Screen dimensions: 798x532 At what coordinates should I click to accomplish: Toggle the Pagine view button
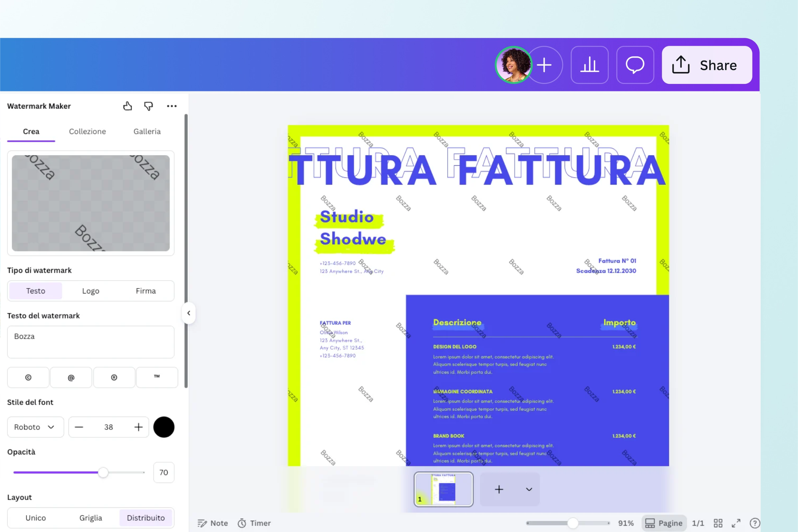pos(664,523)
